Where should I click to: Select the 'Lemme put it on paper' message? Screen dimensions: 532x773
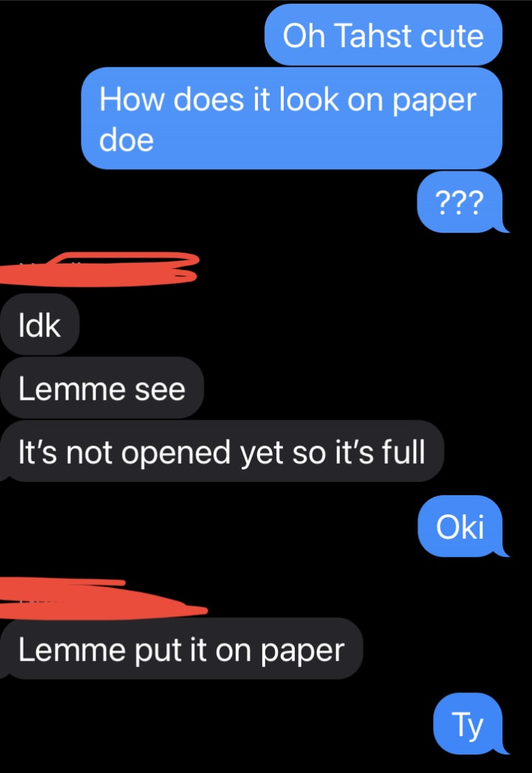coord(181,649)
